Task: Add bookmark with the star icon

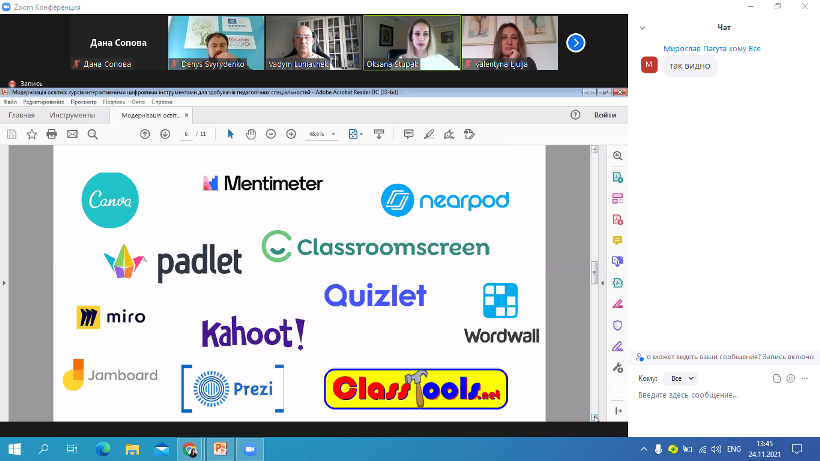Action: tap(32, 134)
